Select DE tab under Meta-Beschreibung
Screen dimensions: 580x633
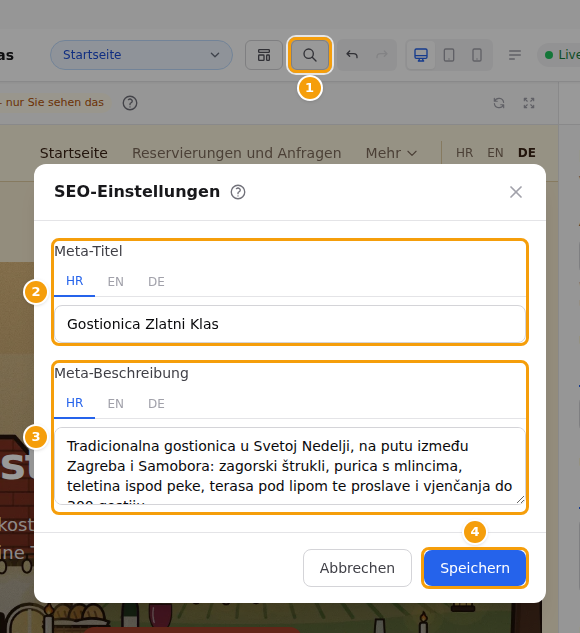click(x=156, y=403)
